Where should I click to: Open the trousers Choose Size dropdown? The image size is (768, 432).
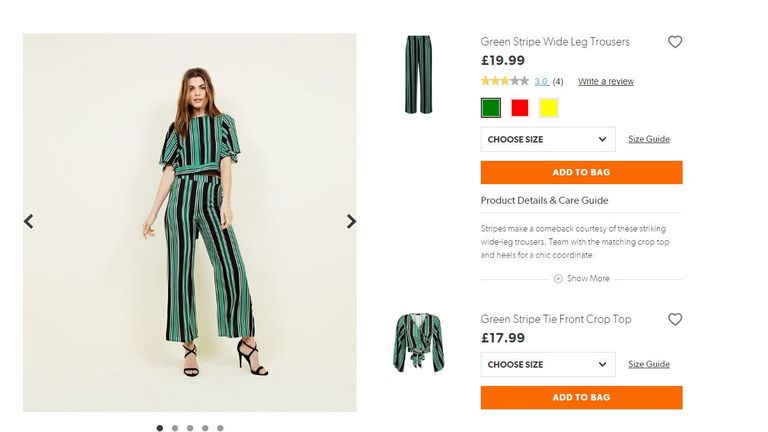pyautogui.click(x=547, y=139)
